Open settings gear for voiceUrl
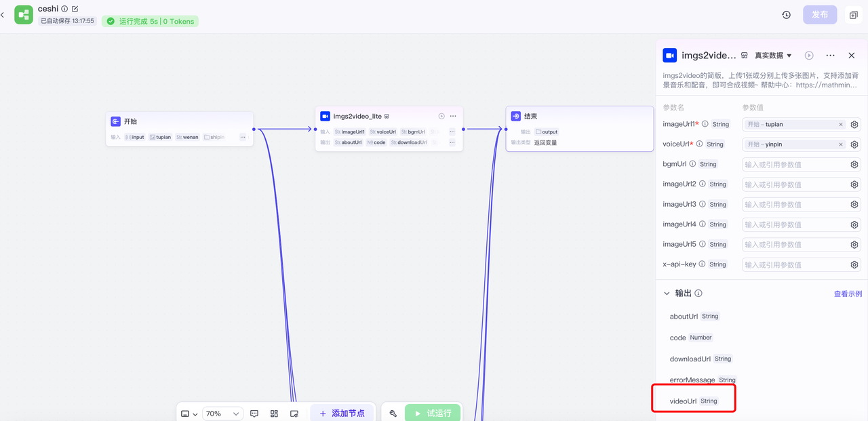This screenshot has height=421, width=868. click(854, 144)
